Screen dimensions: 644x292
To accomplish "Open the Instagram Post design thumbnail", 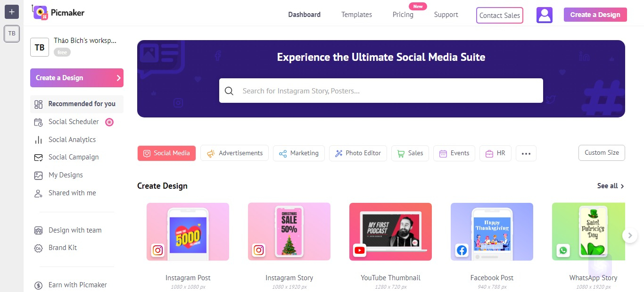I will (188, 232).
